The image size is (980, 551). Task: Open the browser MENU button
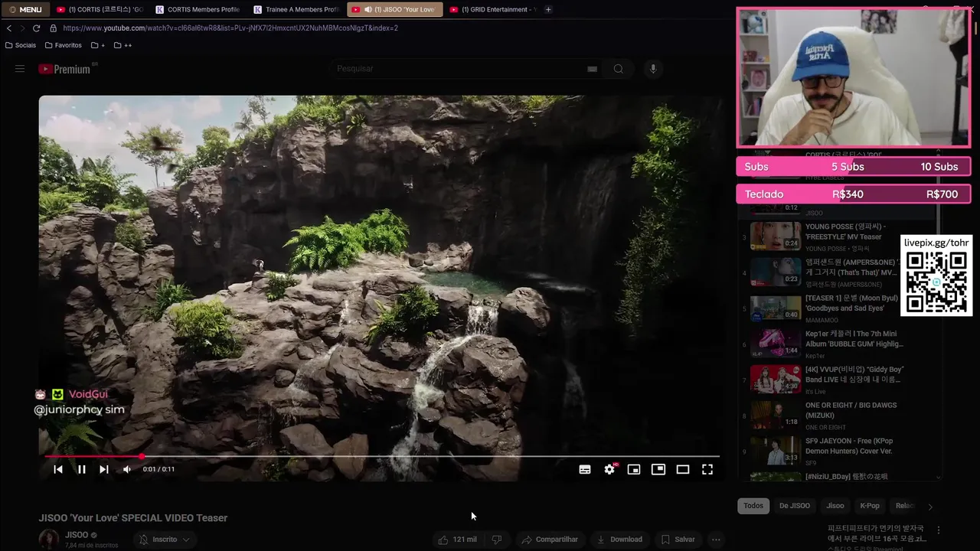[x=24, y=9]
